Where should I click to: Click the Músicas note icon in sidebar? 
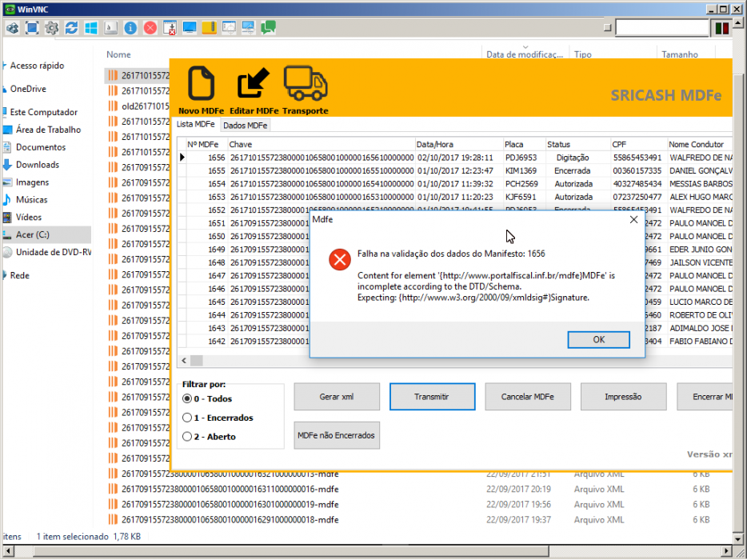pyautogui.click(x=7, y=200)
